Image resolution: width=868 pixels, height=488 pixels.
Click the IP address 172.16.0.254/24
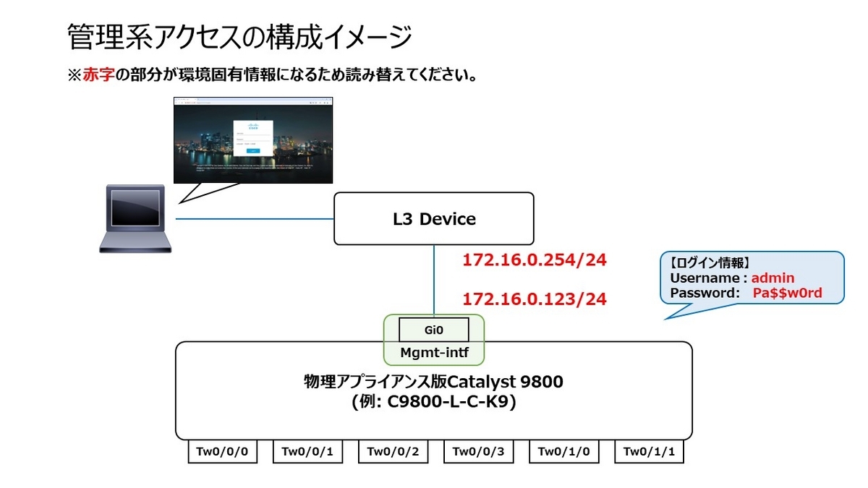(x=535, y=260)
